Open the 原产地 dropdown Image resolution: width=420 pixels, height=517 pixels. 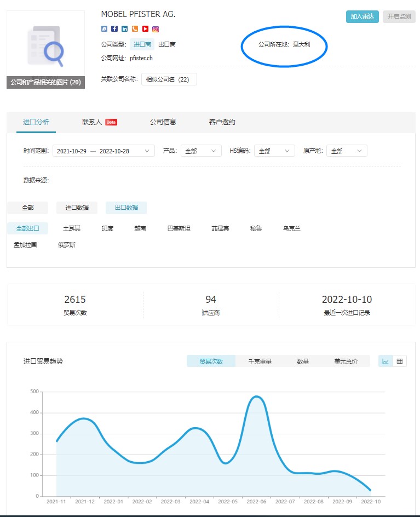[x=347, y=151]
